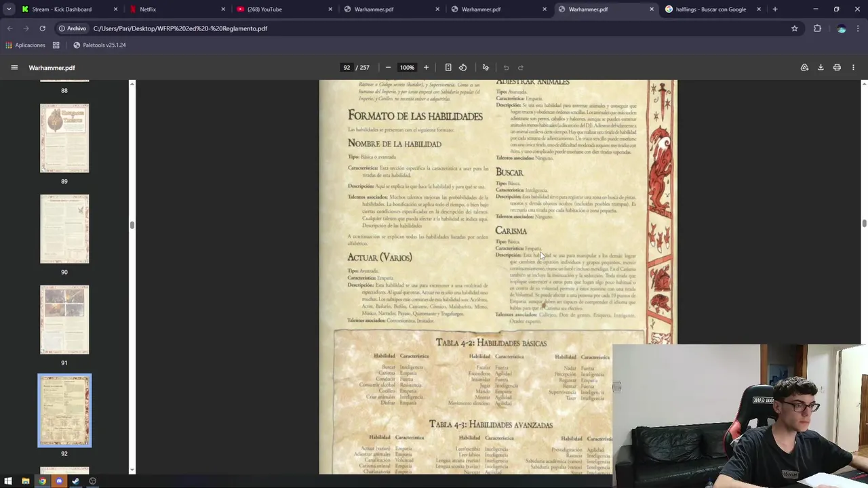This screenshot has width=868, height=488.
Task: Click the 'Nombre de la habilidad' heading
Action: [x=394, y=144]
